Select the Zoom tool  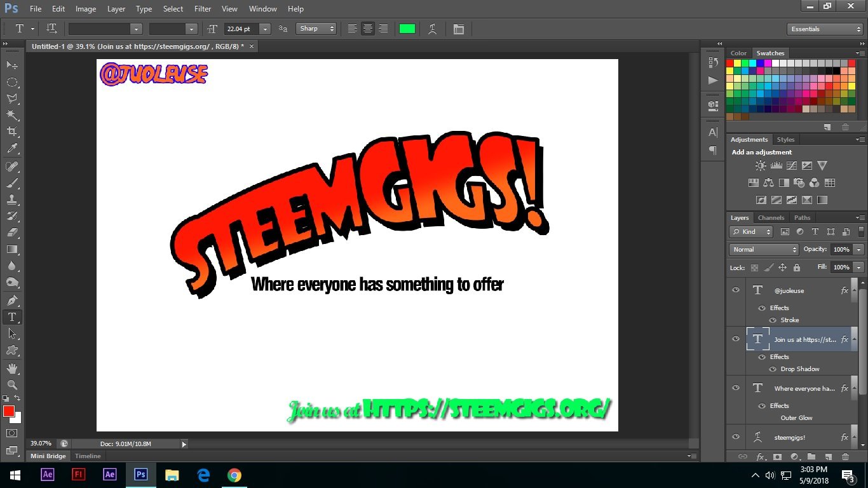click(12, 384)
